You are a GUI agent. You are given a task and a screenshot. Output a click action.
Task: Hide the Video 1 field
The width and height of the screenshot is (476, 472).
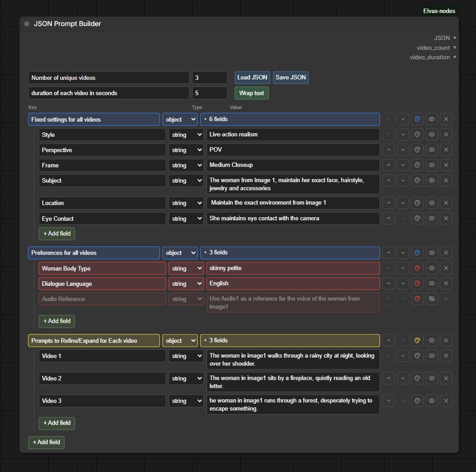432,356
